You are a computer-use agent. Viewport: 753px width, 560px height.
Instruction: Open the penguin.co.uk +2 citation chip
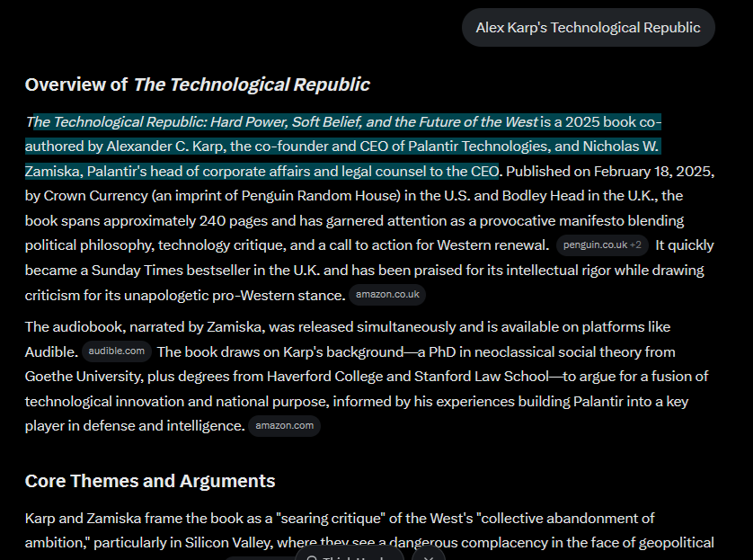click(602, 244)
